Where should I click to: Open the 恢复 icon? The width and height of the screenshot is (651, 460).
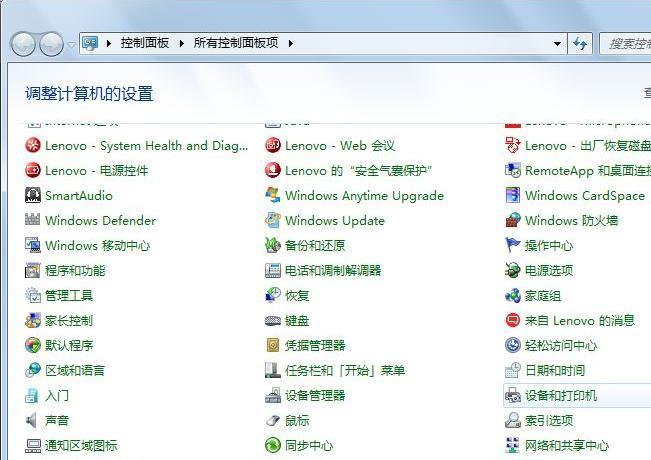click(x=273, y=296)
